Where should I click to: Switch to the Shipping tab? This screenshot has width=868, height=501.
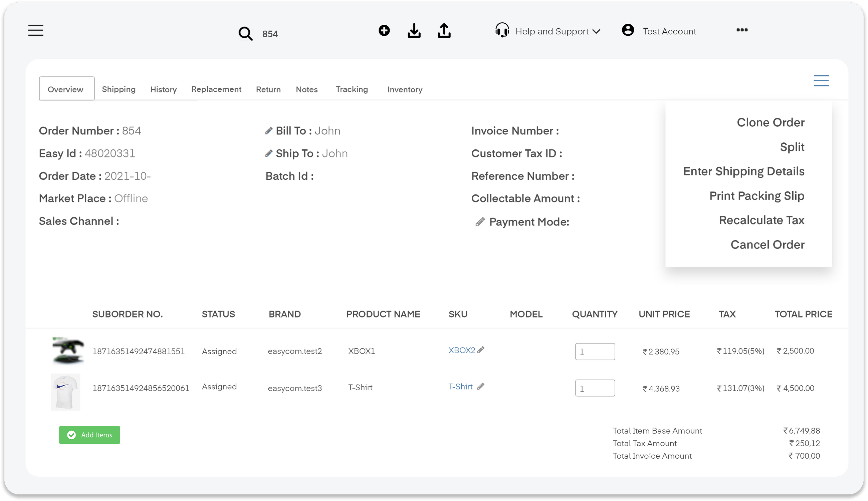tap(119, 89)
